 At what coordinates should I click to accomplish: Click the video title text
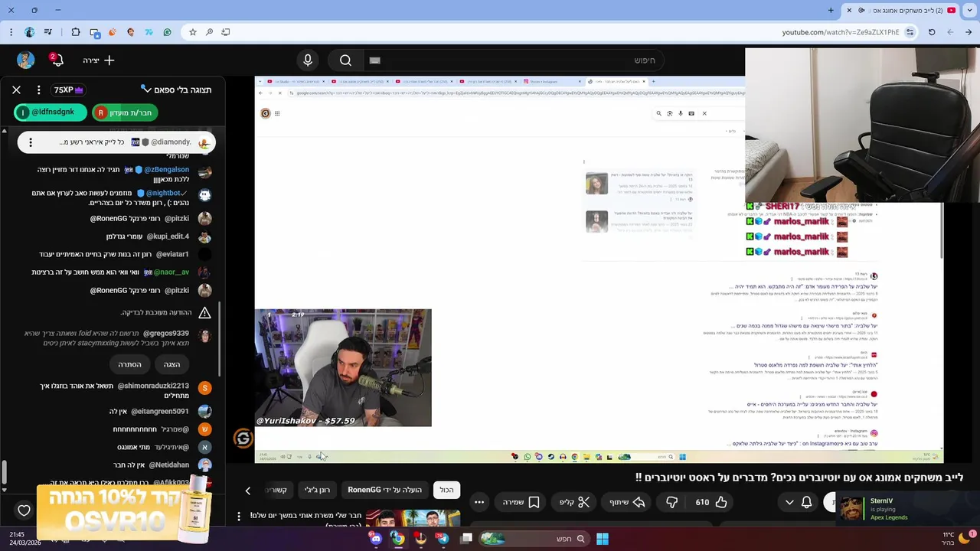(799, 477)
